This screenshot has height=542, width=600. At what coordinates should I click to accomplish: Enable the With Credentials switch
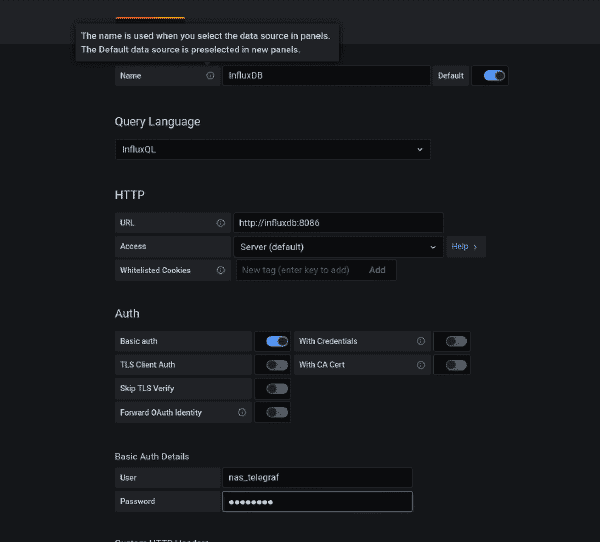tap(456, 341)
